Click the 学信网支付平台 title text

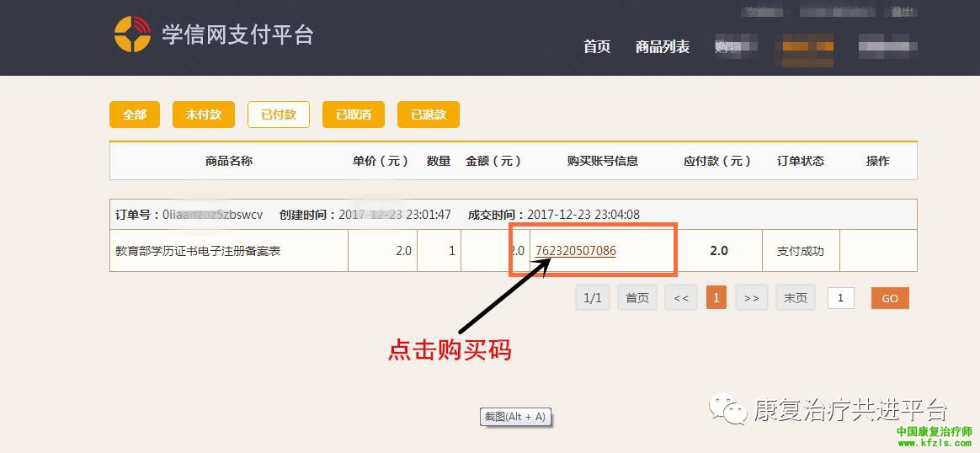237,34
